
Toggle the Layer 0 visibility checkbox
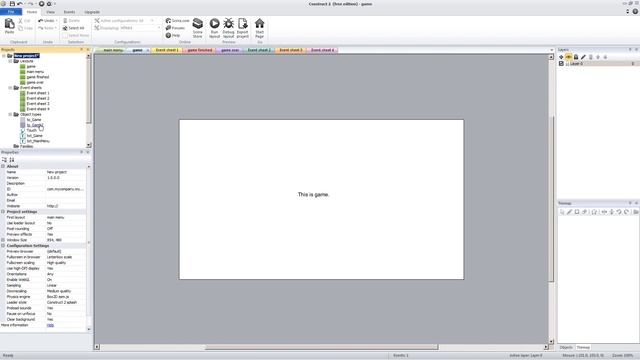coord(561,64)
